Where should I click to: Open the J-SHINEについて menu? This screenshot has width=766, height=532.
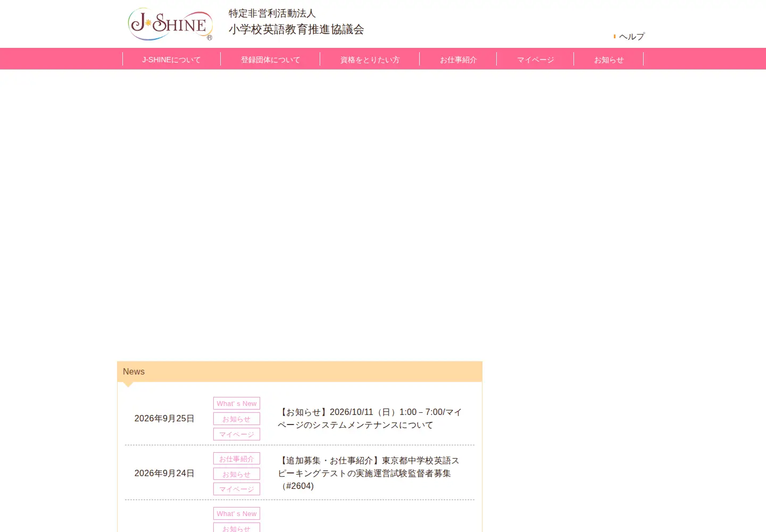point(171,60)
